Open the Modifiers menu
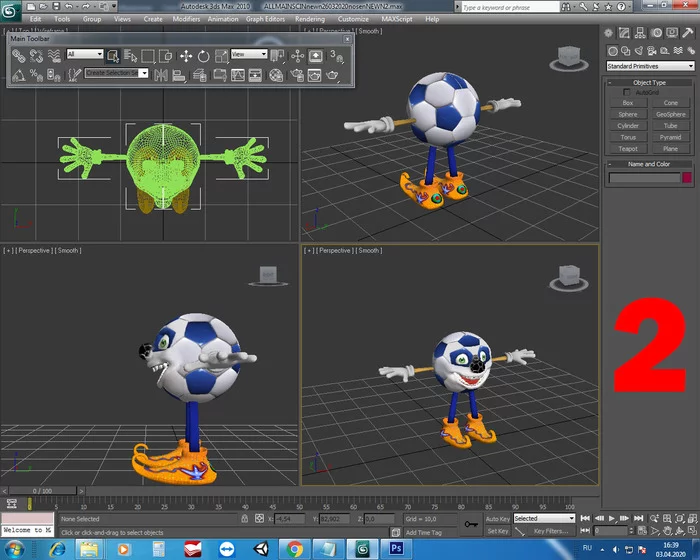Image resolution: width=700 pixels, height=560 pixels. coord(186,19)
